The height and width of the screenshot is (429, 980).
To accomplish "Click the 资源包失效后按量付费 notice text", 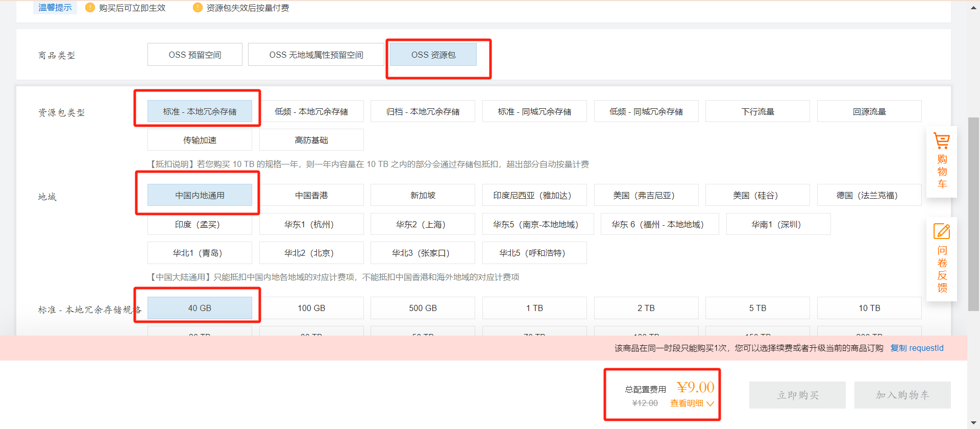I will (248, 8).
